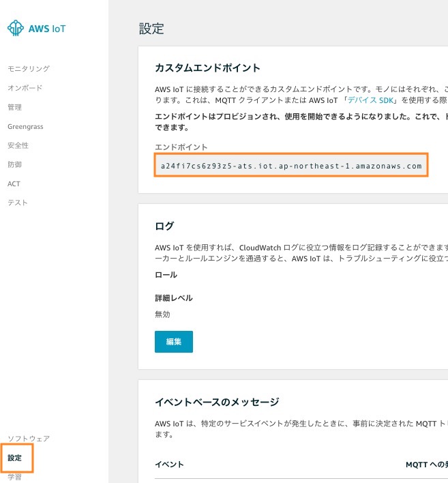Click the ロール label
The image size is (448, 483).
point(166,275)
